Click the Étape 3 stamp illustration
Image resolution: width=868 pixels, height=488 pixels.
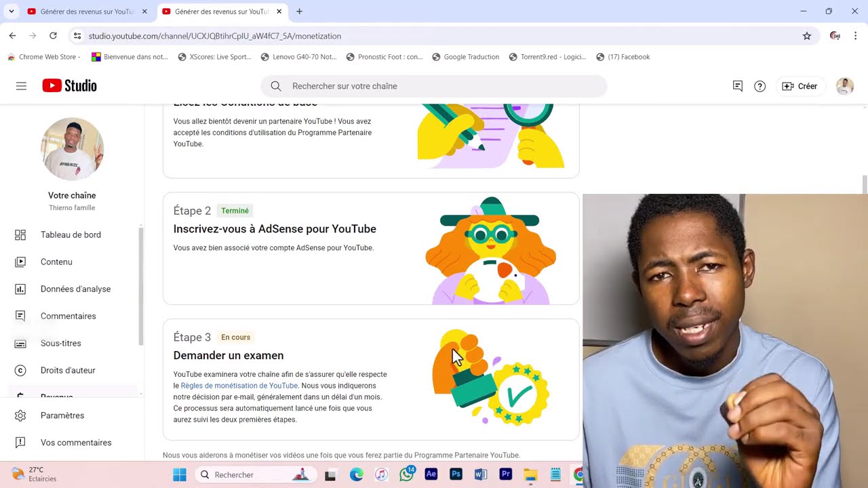click(x=490, y=377)
